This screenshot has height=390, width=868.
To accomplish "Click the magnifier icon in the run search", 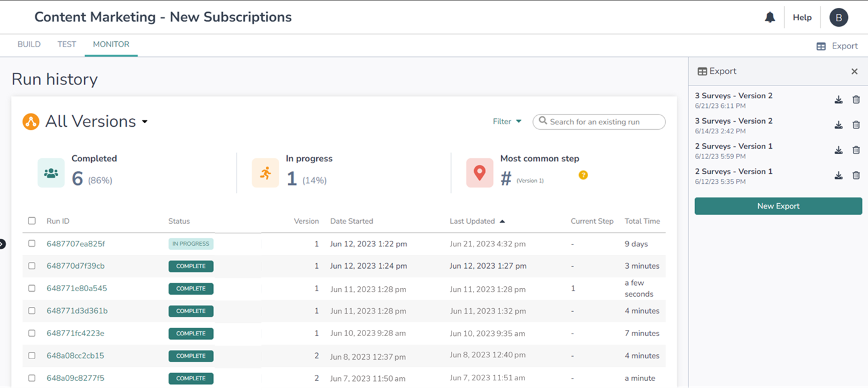I will [x=543, y=121].
